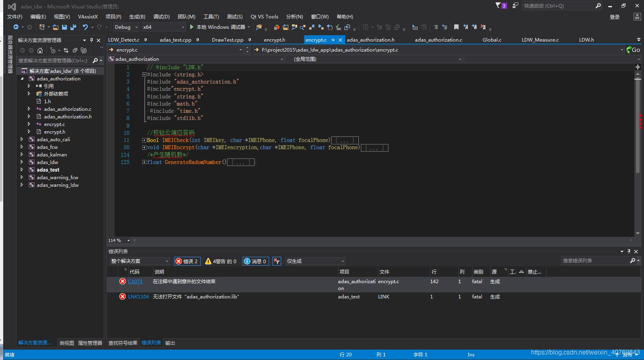Start the local Windows debugger

192,27
